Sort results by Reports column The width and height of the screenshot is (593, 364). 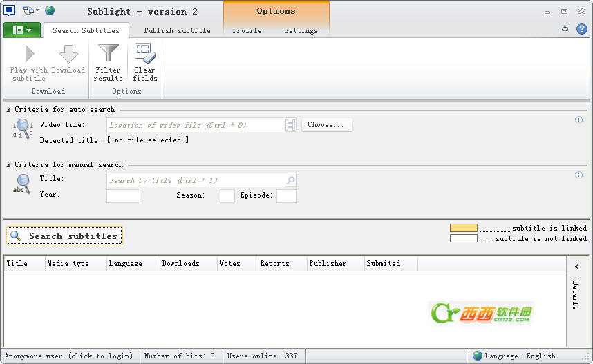click(x=283, y=263)
